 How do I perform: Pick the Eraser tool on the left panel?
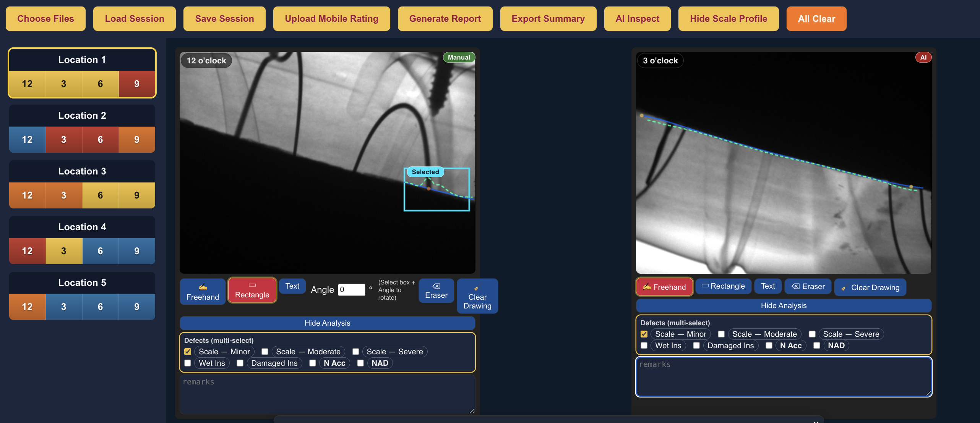click(436, 291)
